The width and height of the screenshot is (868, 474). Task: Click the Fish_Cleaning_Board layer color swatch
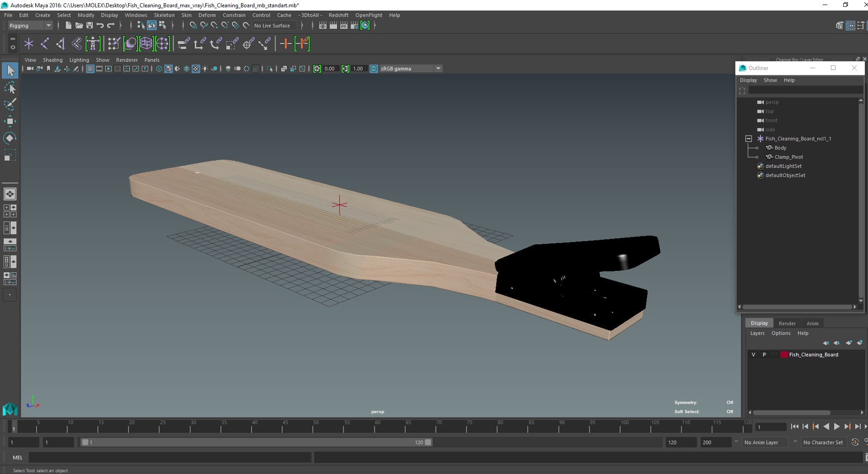click(784, 355)
